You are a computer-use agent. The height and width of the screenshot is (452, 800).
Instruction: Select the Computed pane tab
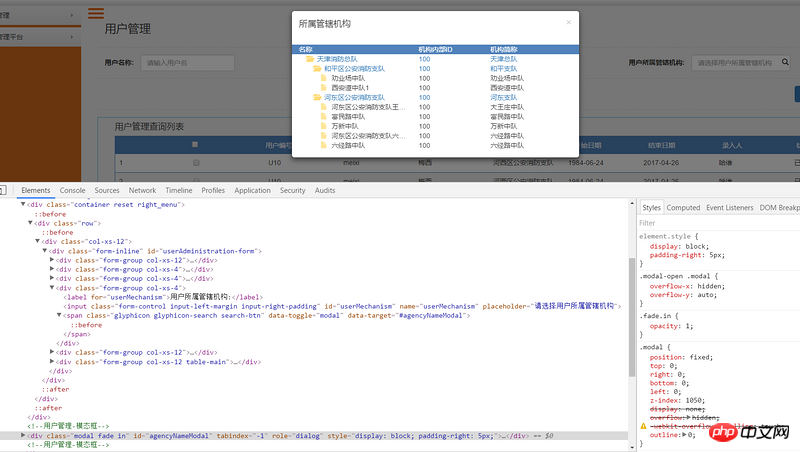(x=683, y=208)
